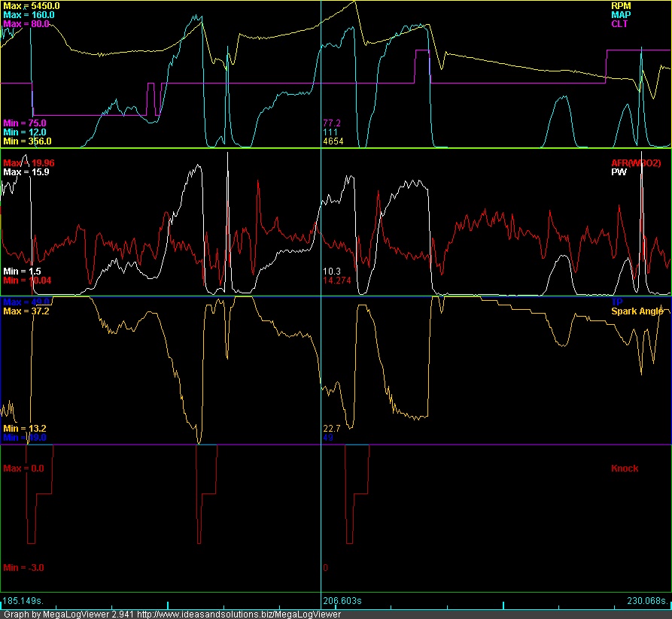Click the AFR(WBO2) legend label
Viewport: 672px width, 619px height.
point(636,162)
